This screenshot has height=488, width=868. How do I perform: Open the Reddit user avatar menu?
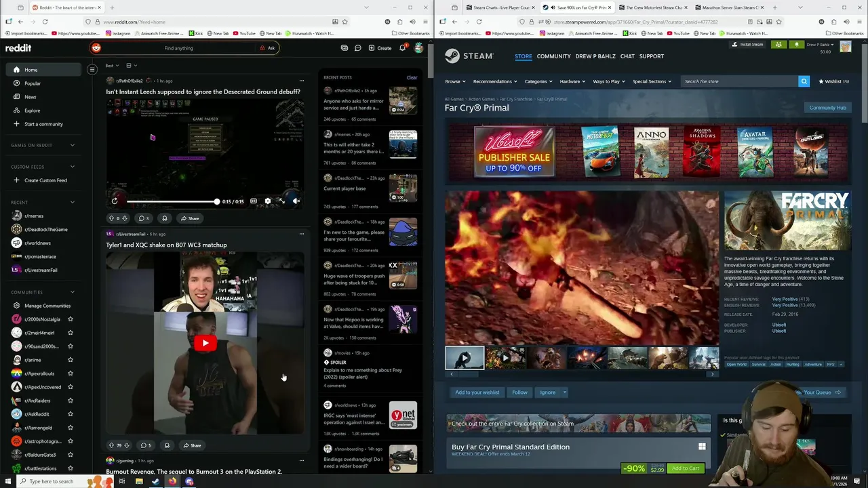pos(419,48)
